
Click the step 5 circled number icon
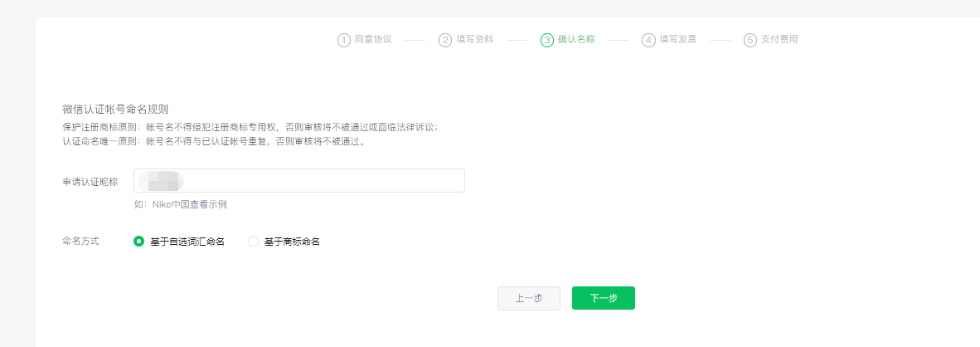(750, 40)
